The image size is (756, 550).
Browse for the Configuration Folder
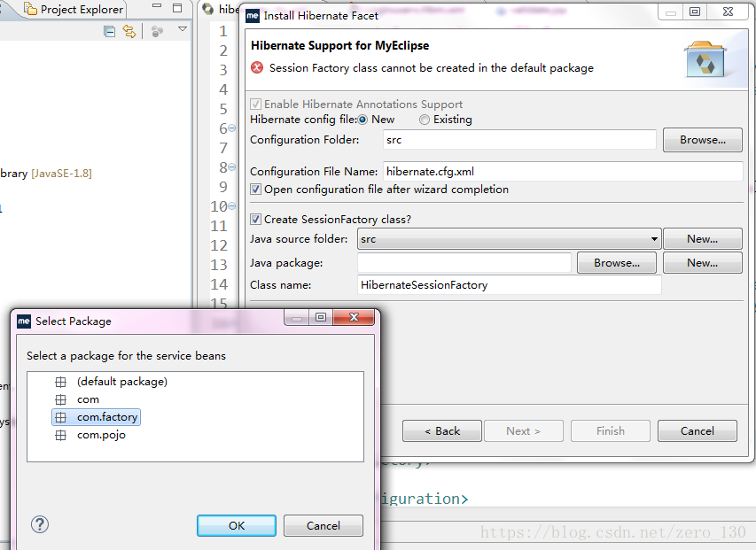703,140
